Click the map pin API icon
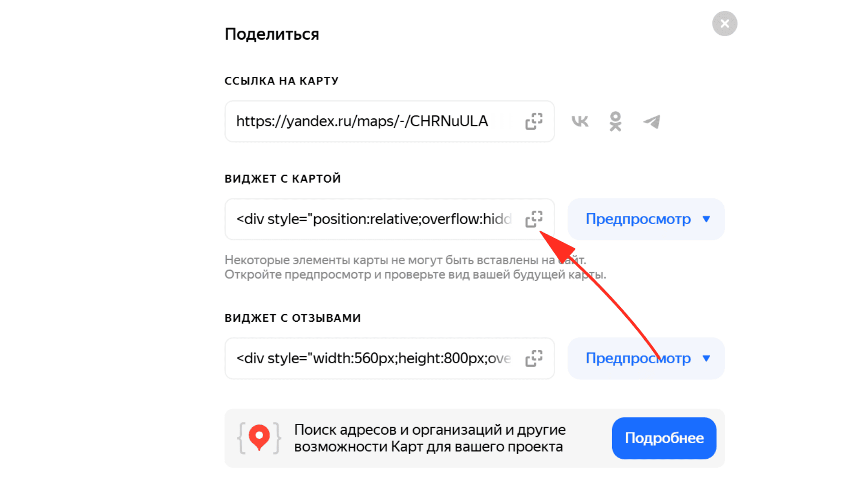 click(x=259, y=438)
